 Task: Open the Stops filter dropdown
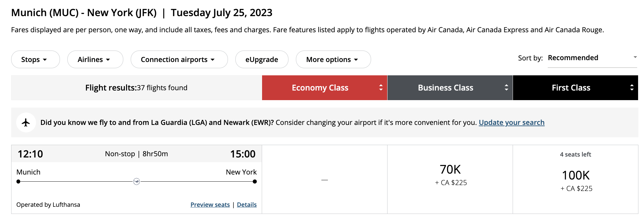click(x=35, y=60)
